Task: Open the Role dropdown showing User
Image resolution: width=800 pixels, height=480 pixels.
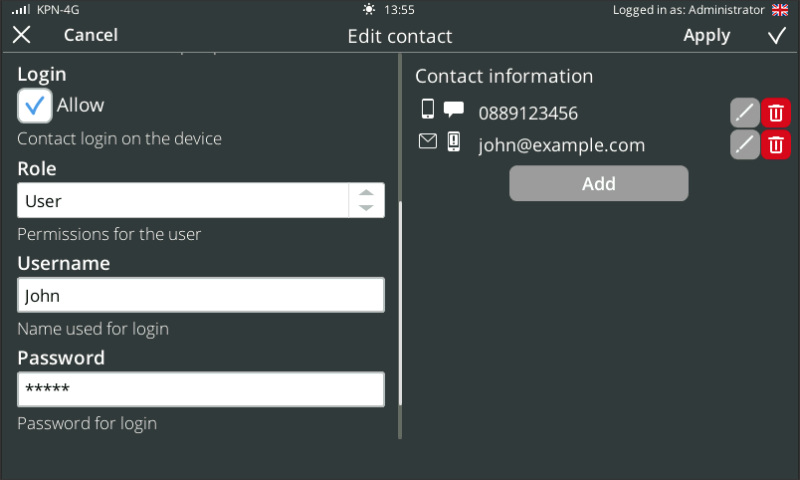Action: (183, 201)
